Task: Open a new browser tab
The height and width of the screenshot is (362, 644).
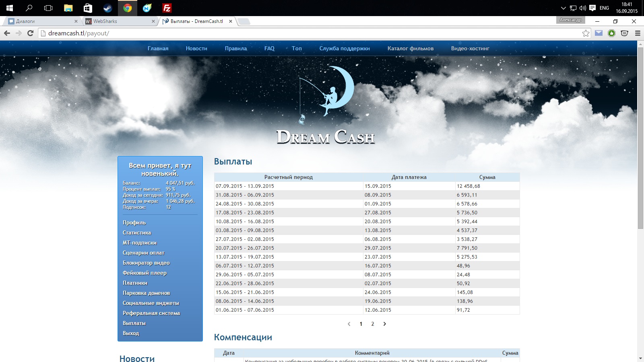Action: click(x=244, y=21)
